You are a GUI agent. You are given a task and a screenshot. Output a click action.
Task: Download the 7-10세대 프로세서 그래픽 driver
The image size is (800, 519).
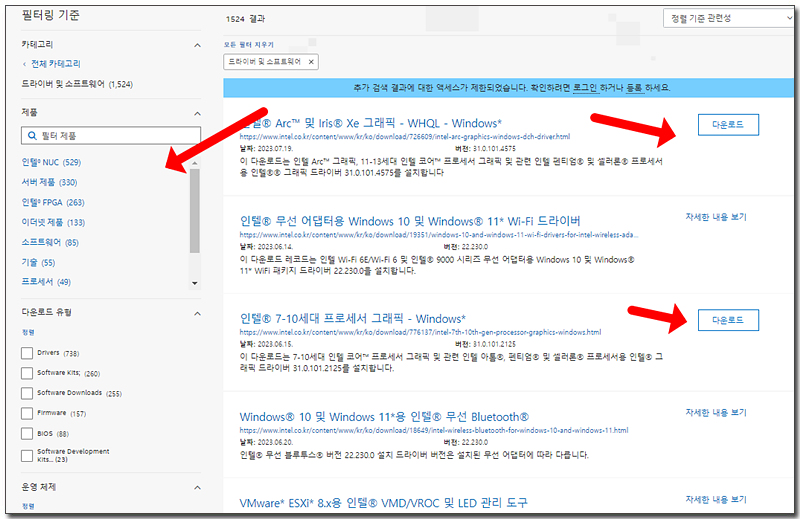(728, 320)
